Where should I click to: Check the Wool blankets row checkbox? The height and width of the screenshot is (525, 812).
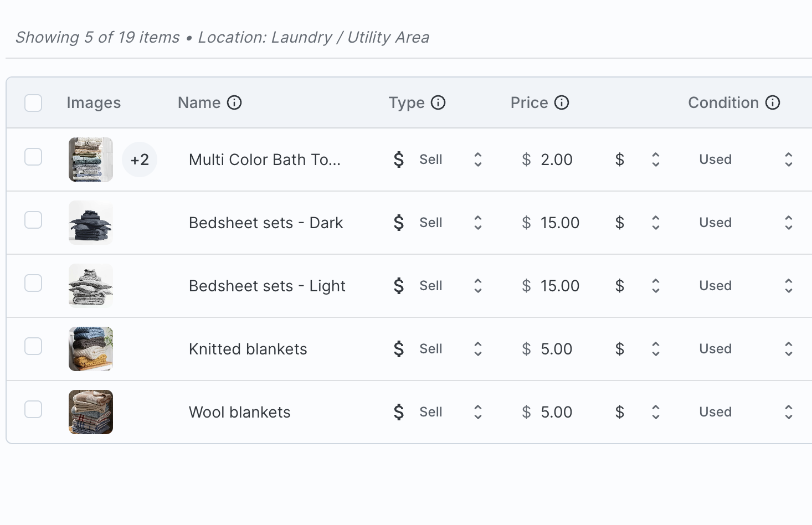tap(33, 409)
